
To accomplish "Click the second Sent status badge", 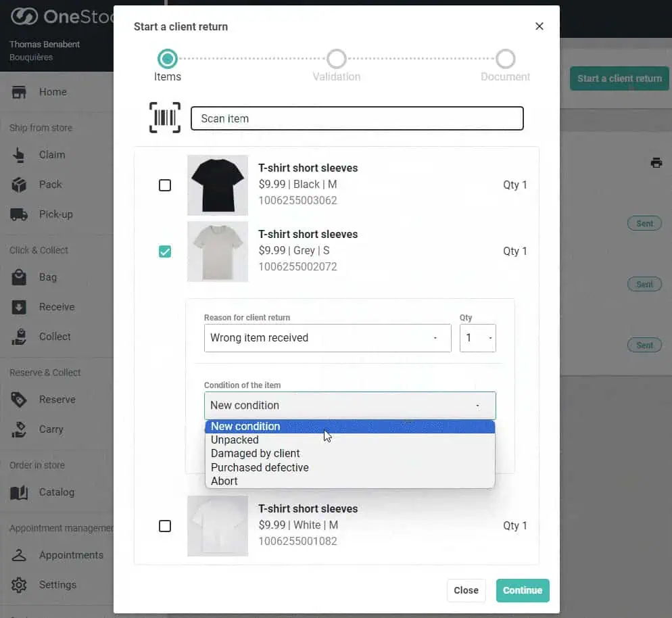I will (644, 284).
